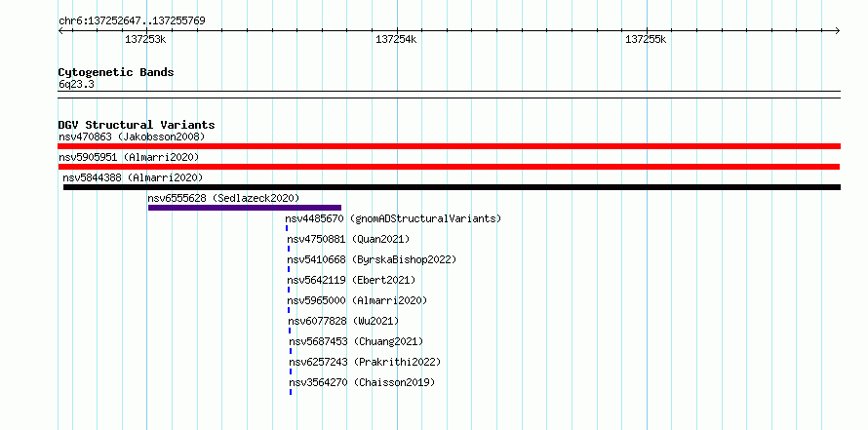Select the purple bar for nsv6555628
The image size is (868, 430).
[245, 208]
